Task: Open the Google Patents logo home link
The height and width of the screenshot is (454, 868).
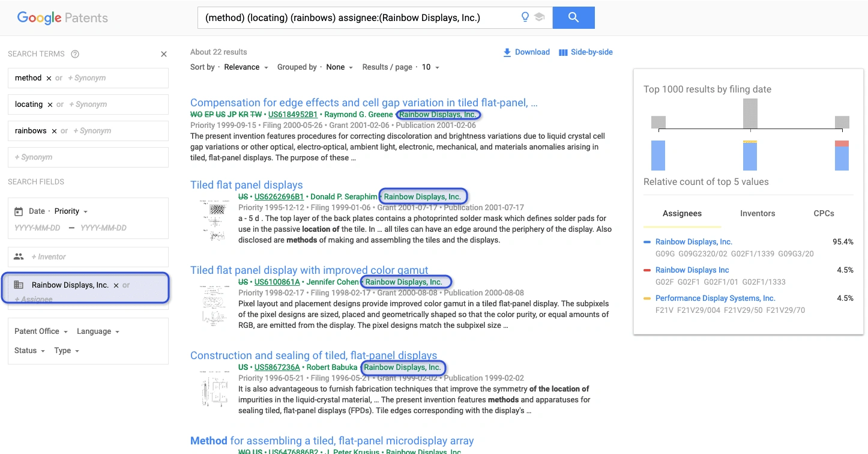Action: pyautogui.click(x=62, y=18)
